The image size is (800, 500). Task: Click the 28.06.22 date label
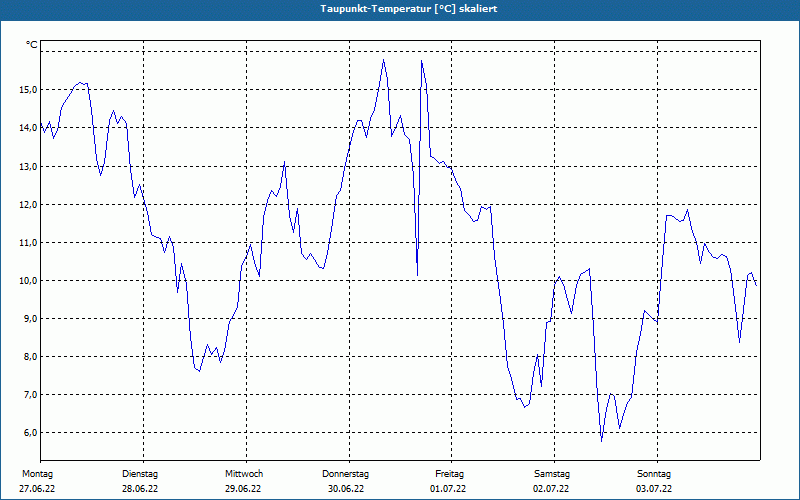[140, 489]
